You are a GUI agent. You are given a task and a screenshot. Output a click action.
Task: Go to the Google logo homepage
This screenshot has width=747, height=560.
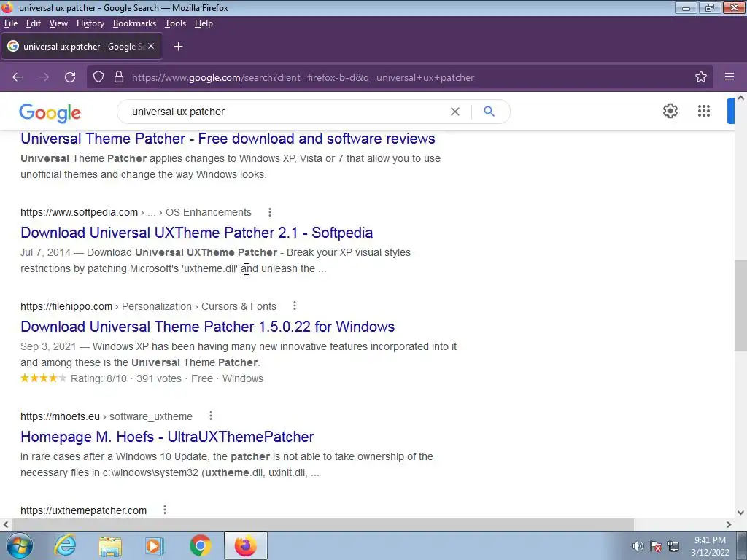(x=50, y=113)
